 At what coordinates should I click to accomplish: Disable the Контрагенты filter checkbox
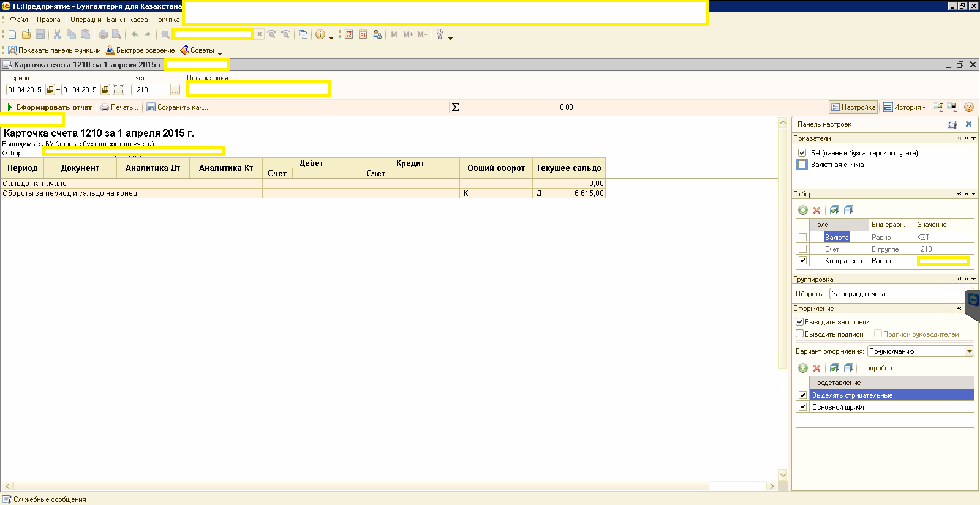point(802,261)
